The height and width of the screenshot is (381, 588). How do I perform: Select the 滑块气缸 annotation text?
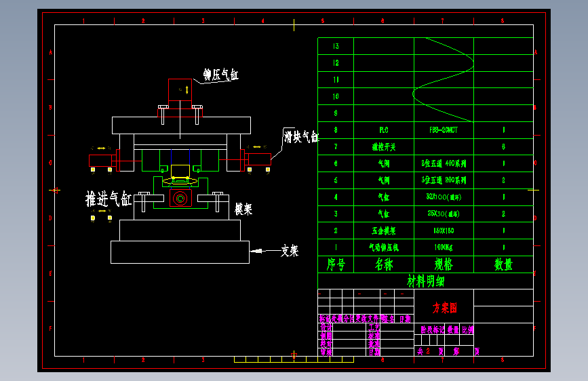coord(301,136)
